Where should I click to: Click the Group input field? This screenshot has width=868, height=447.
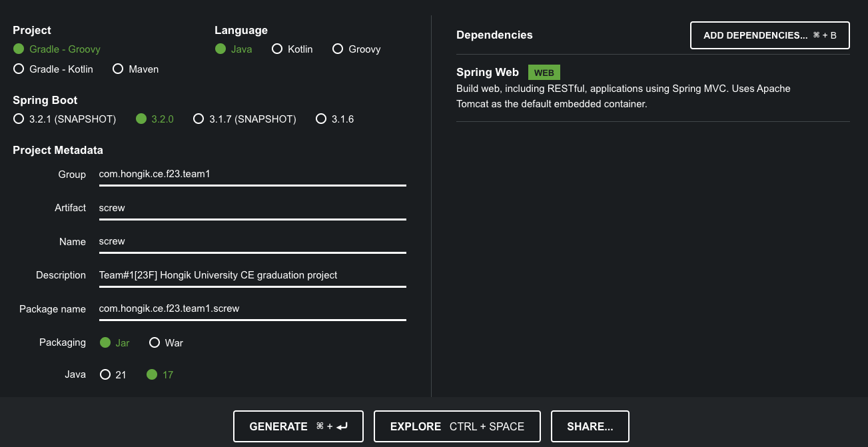point(252,175)
